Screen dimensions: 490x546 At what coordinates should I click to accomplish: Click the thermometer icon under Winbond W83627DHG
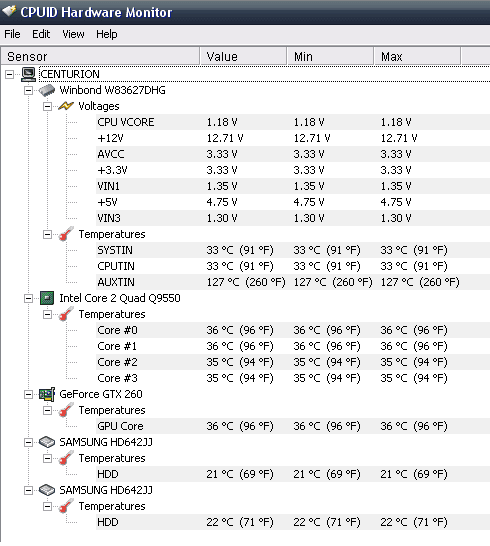pyautogui.click(x=66, y=234)
